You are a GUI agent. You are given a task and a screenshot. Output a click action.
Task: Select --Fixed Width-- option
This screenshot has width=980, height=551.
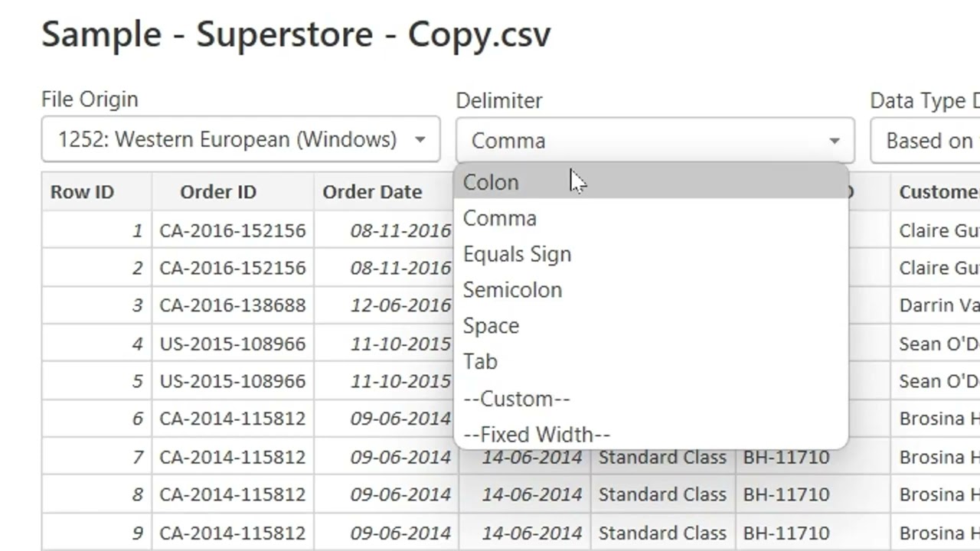click(x=537, y=435)
